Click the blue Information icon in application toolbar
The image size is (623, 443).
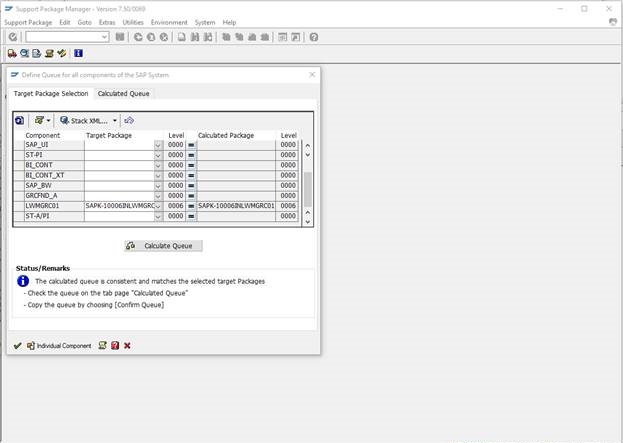[78, 53]
